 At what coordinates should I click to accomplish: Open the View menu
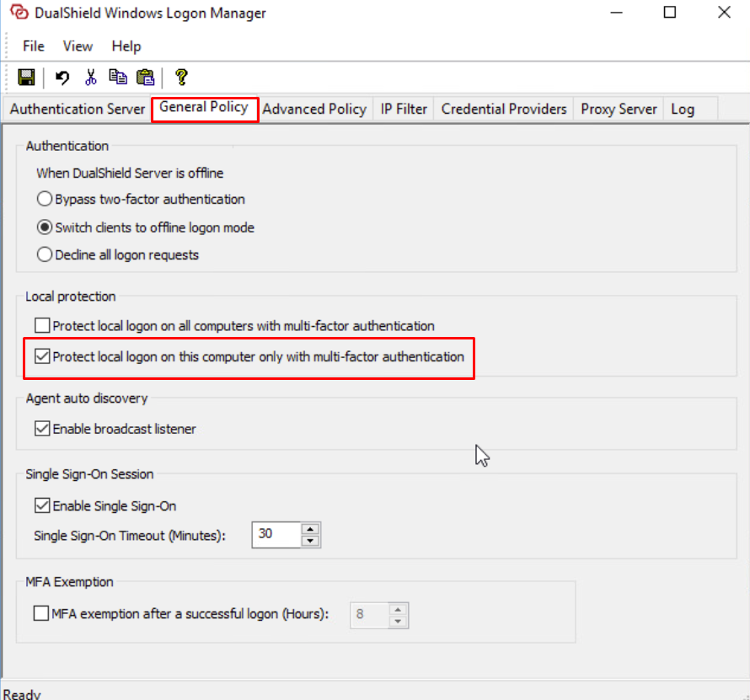78,46
